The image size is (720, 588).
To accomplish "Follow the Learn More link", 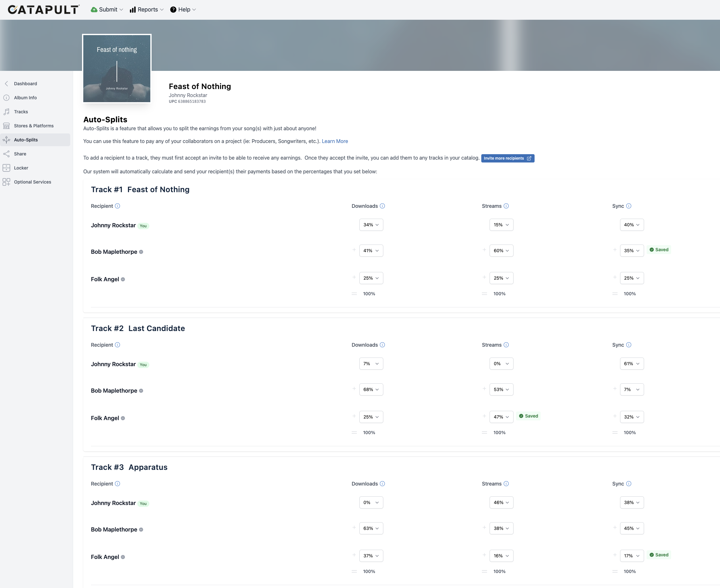I will coord(334,141).
